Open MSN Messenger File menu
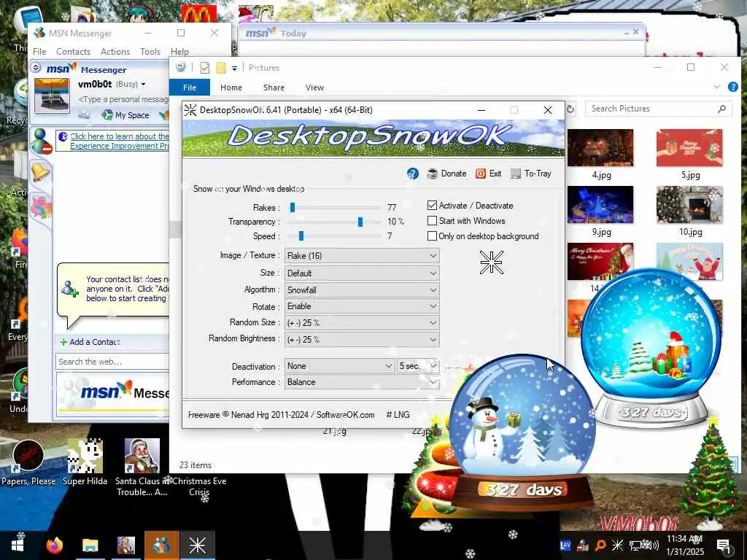The image size is (747, 560). coord(39,52)
